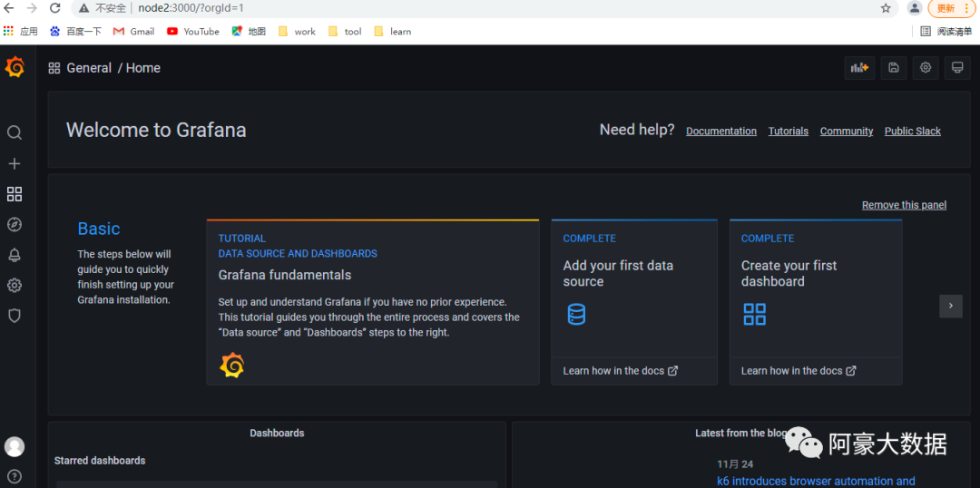Expand the tool bookmarks folder
Screen dimensions: 980x488
coord(345,31)
